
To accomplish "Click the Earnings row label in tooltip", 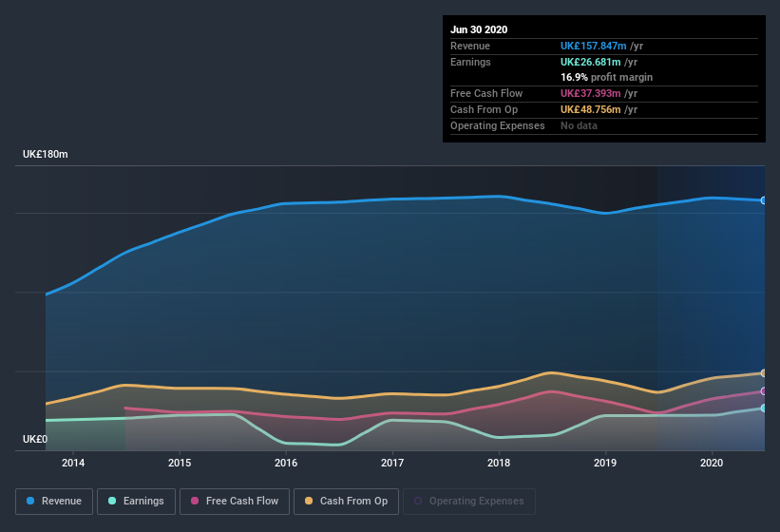I will (x=470, y=62).
